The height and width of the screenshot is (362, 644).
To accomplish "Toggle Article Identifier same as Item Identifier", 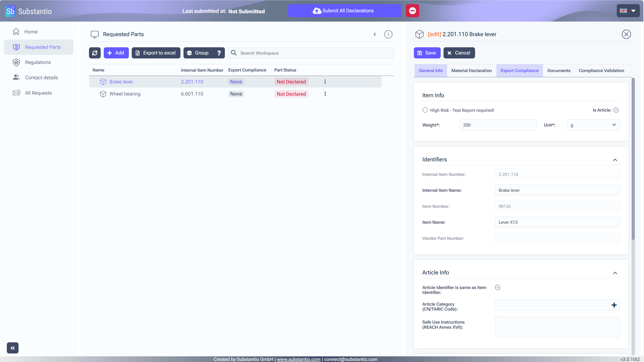I will pyautogui.click(x=498, y=287).
